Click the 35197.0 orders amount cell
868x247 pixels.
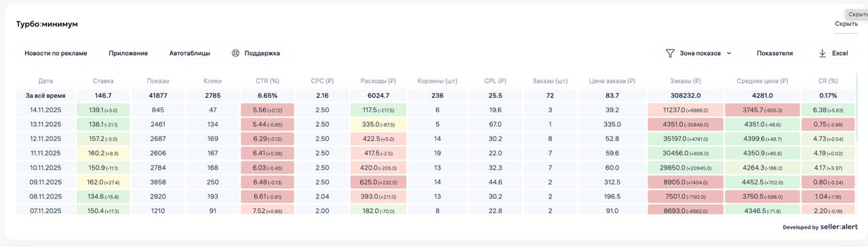pyautogui.click(x=686, y=139)
